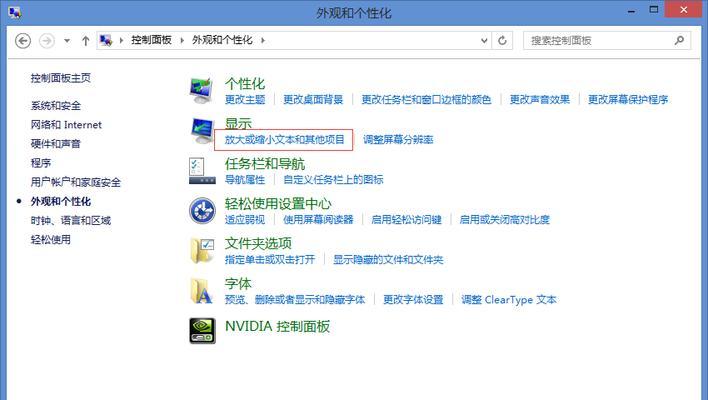Image resolution: width=708 pixels, height=400 pixels.
Task: Go to 控制面板主页 in sidebar
Action: (x=61, y=78)
